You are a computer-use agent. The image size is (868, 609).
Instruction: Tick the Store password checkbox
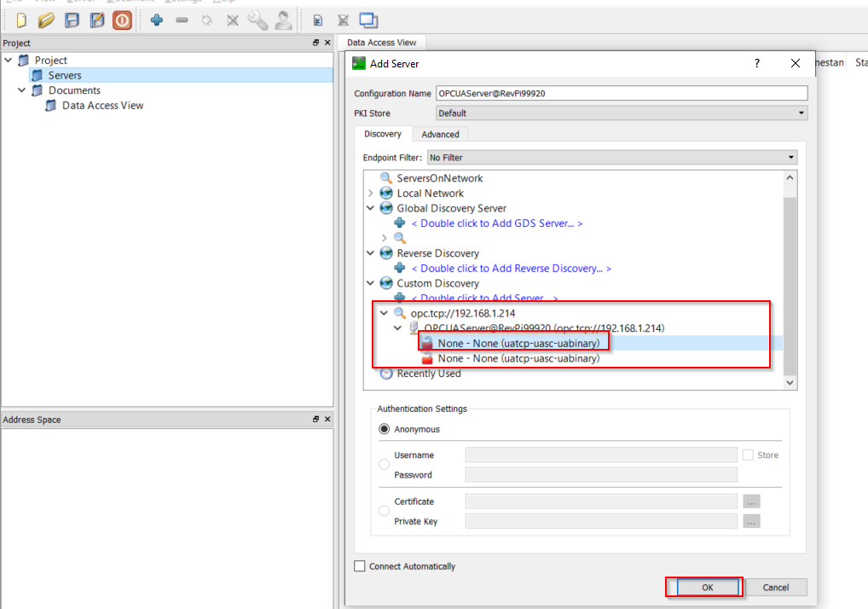point(748,455)
